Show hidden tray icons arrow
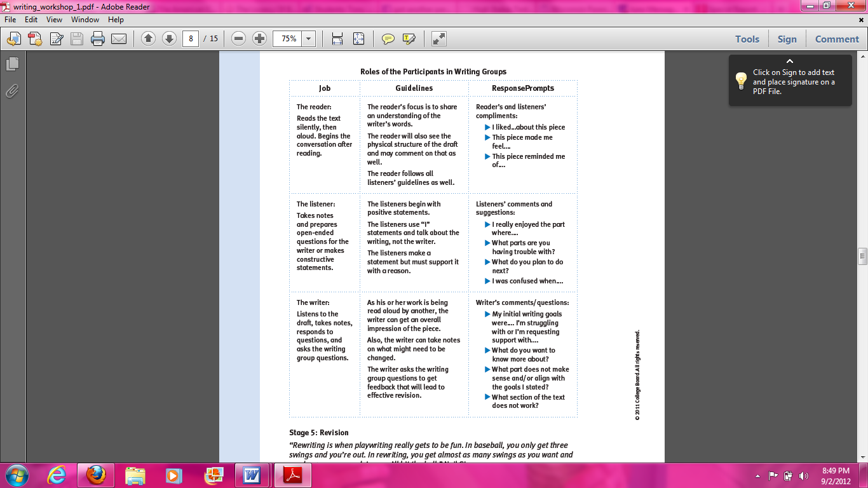 (x=758, y=475)
